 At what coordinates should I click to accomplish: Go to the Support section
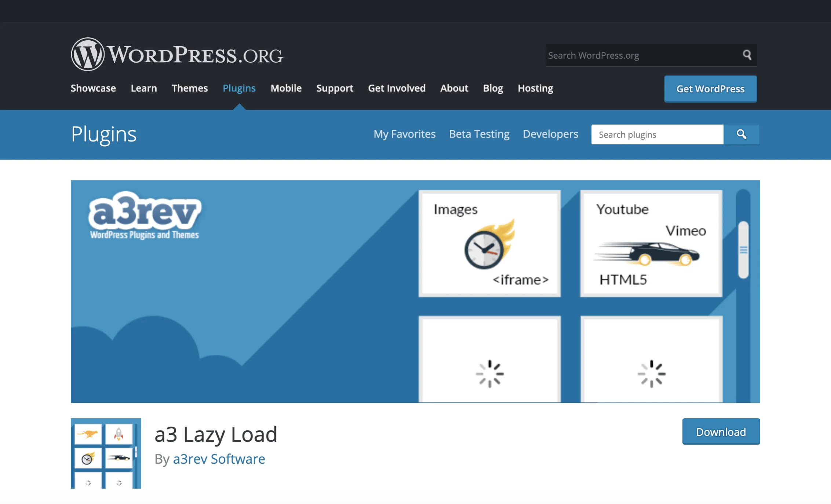coord(334,88)
